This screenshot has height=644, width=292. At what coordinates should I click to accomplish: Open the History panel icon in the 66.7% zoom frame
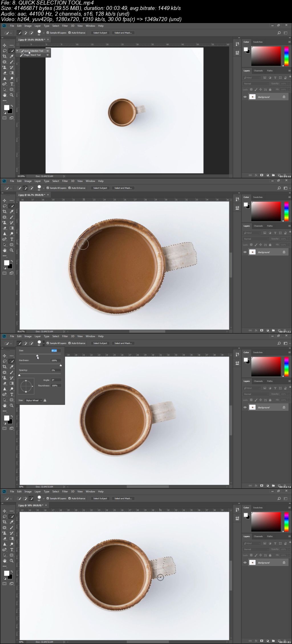[237, 199]
